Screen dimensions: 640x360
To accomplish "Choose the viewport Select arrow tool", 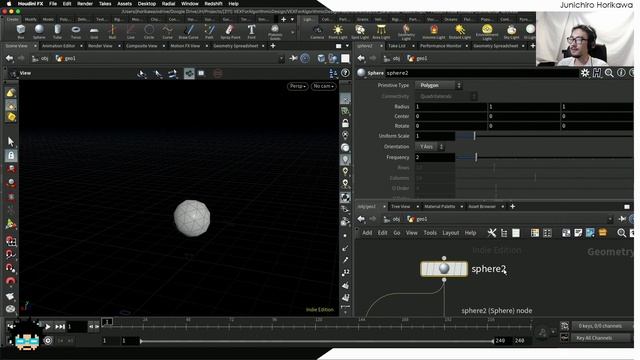I will (11, 142).
